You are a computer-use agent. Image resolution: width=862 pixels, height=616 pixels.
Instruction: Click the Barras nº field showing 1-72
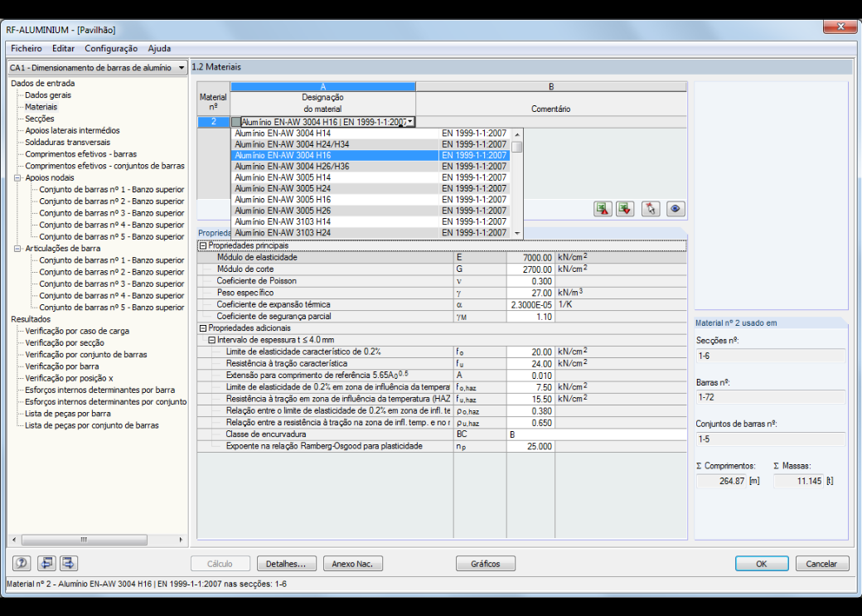tap(770, 397)
